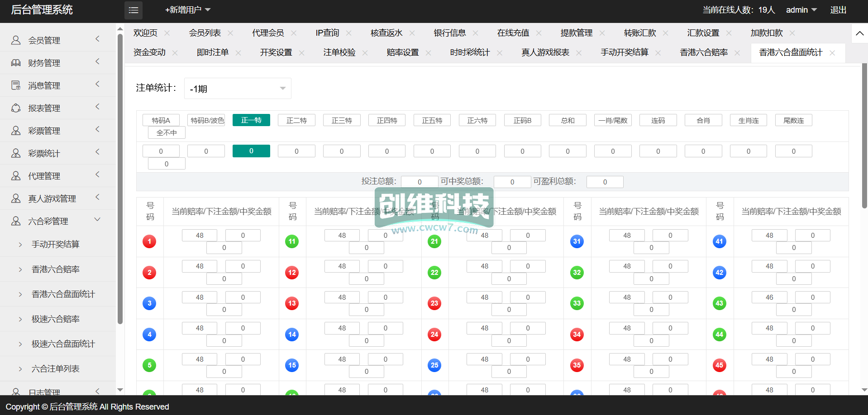The width and height of the screenshot is (868, 415).
Task: Collapse tab bar with up chevron
Action: (x=860, y=33)
